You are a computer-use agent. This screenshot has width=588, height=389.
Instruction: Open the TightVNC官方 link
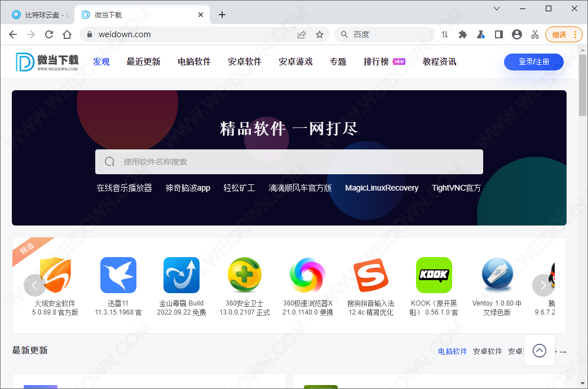(x=457, y=188)
